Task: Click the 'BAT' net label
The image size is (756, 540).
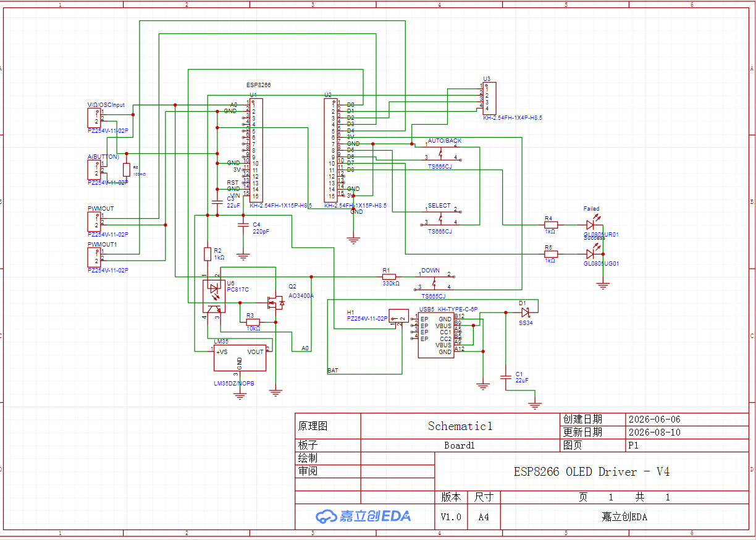Action: [x=333, y=371]
